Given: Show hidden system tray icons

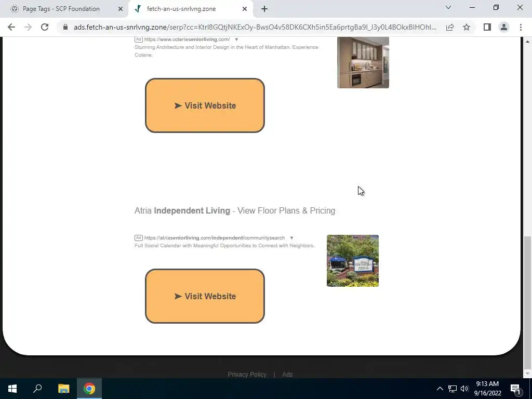Looking at the screenshot, I should [440, 389].
